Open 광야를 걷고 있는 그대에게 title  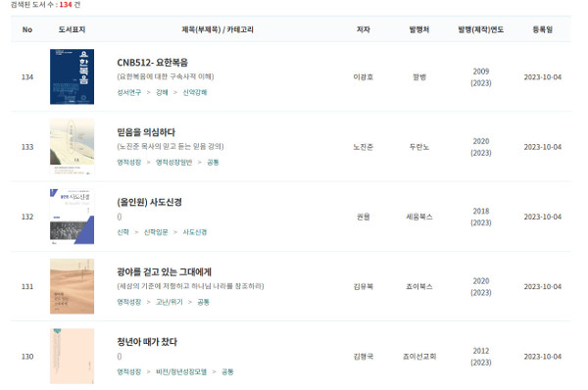point(165,271)
